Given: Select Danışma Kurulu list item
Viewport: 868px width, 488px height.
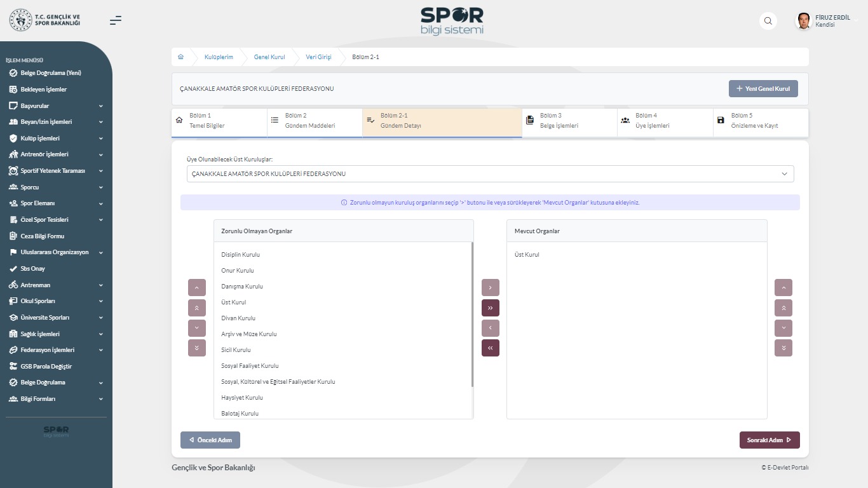Looking at the screenshot, I should click(343, 287).
